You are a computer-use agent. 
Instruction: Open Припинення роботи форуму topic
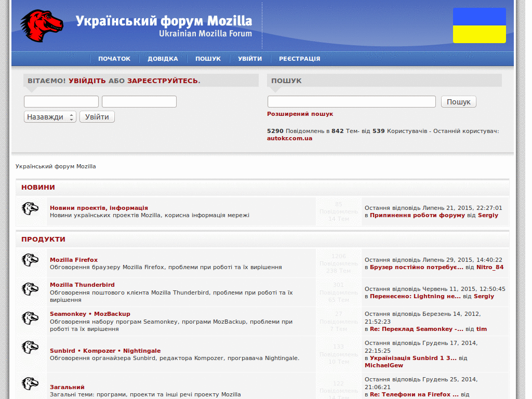pyautogui.click(x=417, y=215)
